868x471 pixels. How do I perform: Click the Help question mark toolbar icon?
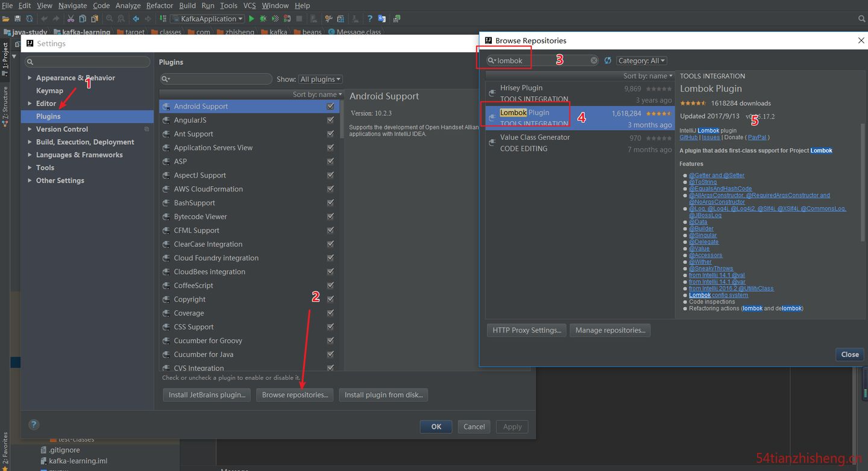click(370, 19)
